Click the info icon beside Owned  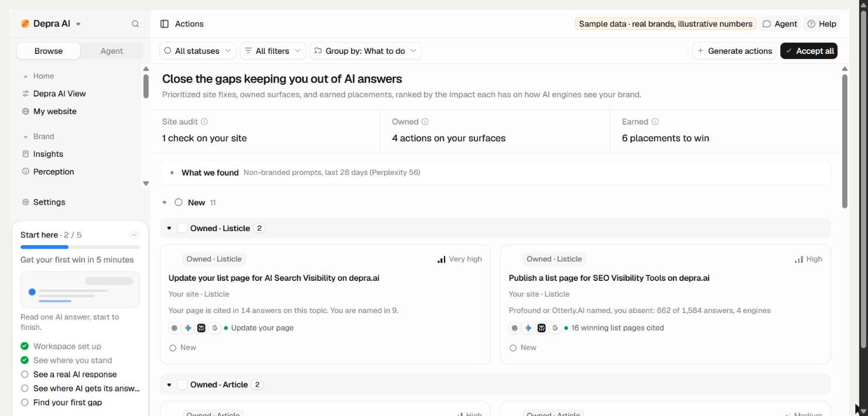(x=425, y=122)
